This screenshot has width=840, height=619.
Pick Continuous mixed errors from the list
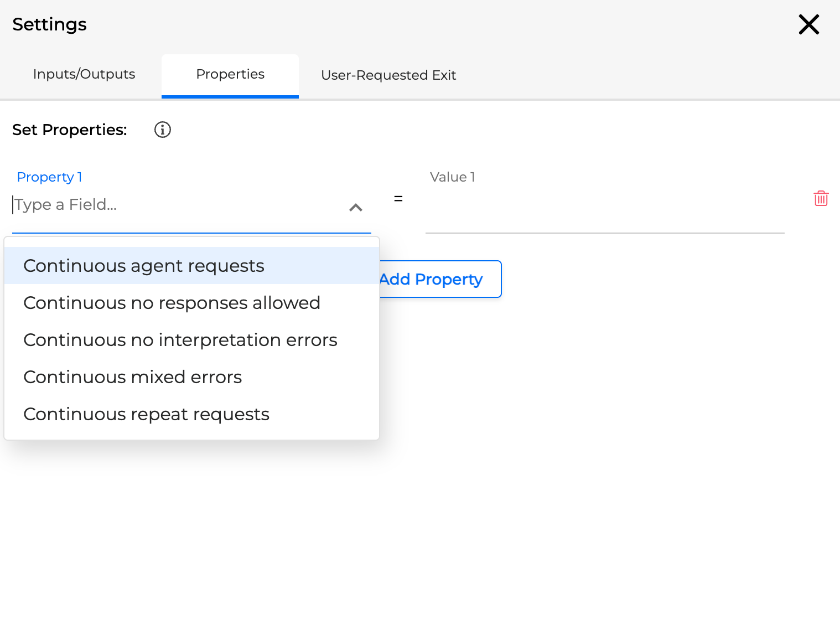click(x=132, y=376)
